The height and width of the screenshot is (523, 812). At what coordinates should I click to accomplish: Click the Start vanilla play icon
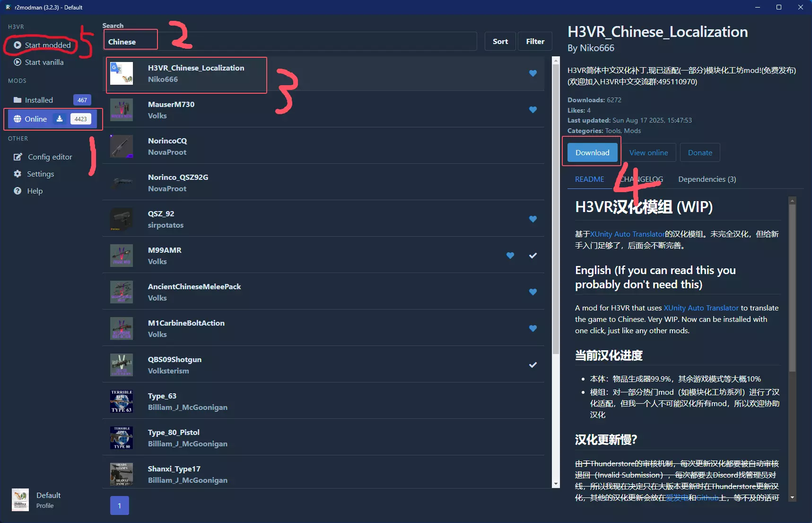coord(17,62)
